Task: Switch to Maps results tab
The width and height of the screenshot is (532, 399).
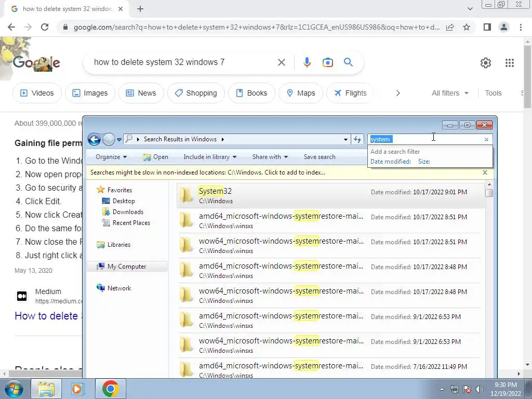Action: tap(301, 93)
